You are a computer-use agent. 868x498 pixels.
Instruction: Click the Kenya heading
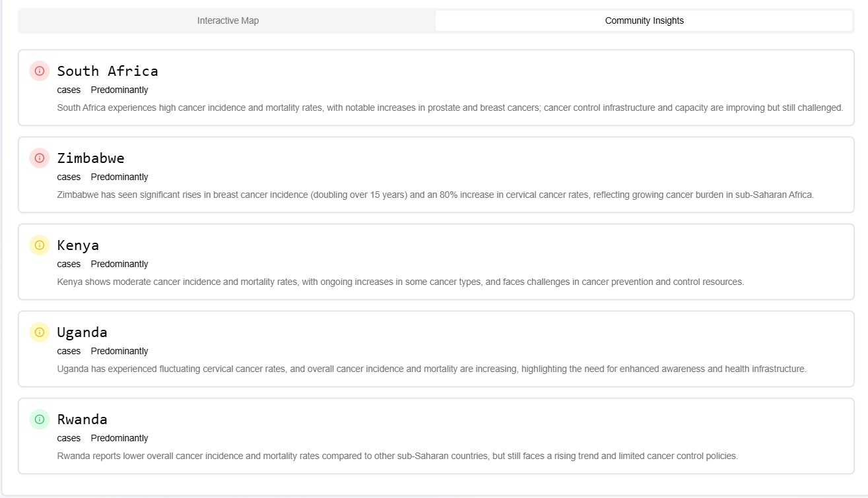click(78, 245)
